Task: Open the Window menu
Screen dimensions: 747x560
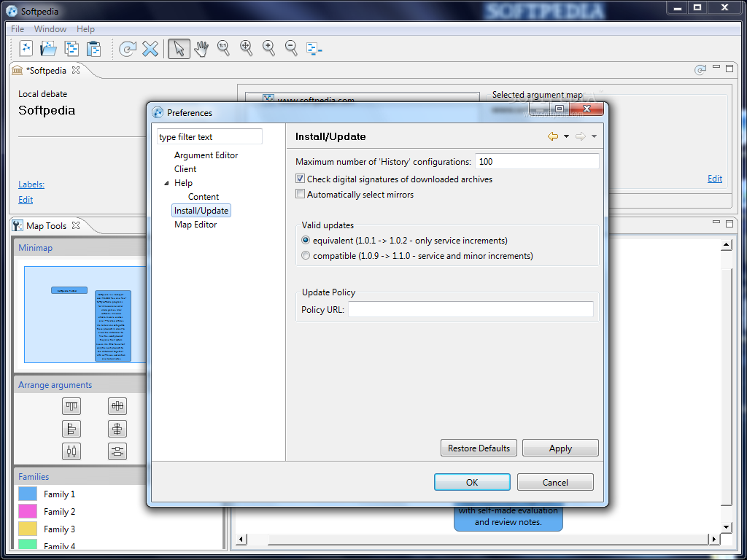Action: tap(50, 29)
